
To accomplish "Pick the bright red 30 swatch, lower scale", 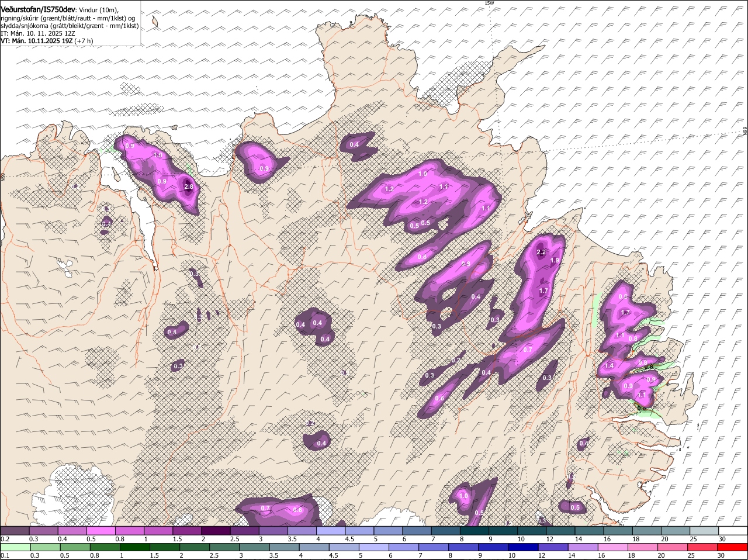I will click(x=732, y=547).
